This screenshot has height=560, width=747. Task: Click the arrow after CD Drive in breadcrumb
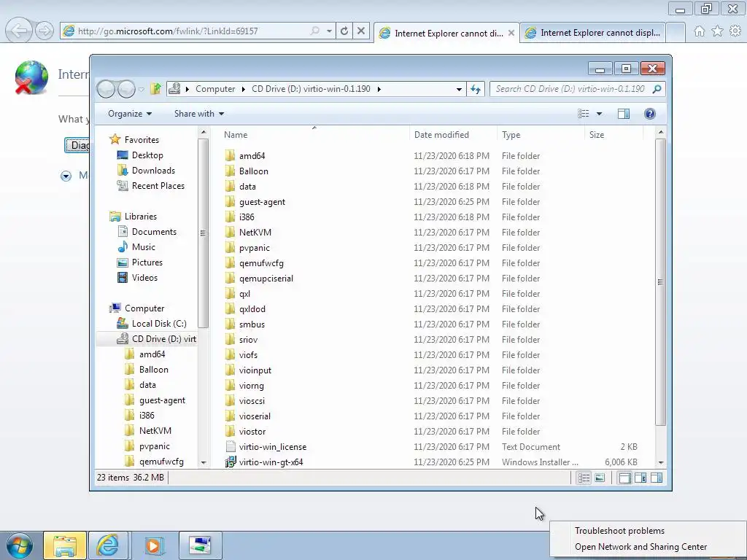(379, 89)
